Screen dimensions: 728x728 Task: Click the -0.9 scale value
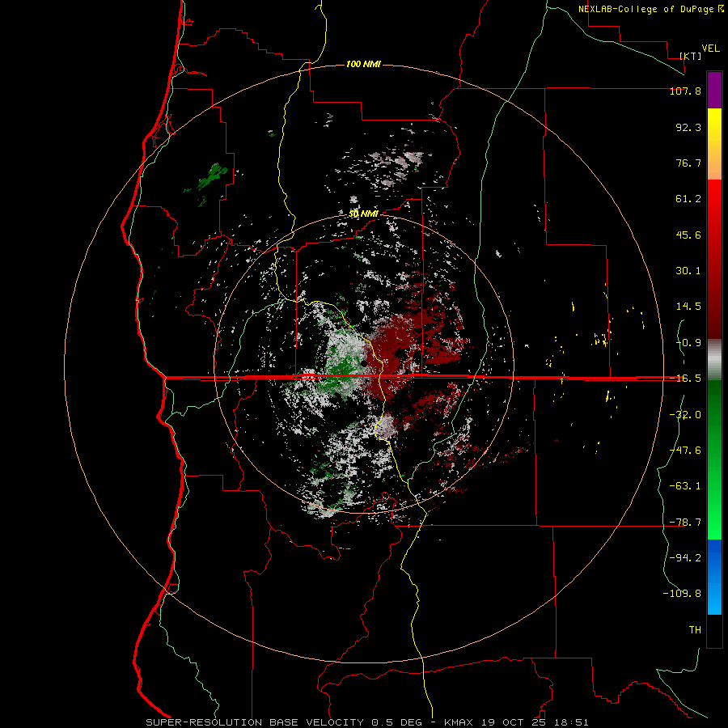[x=688, y=343]
